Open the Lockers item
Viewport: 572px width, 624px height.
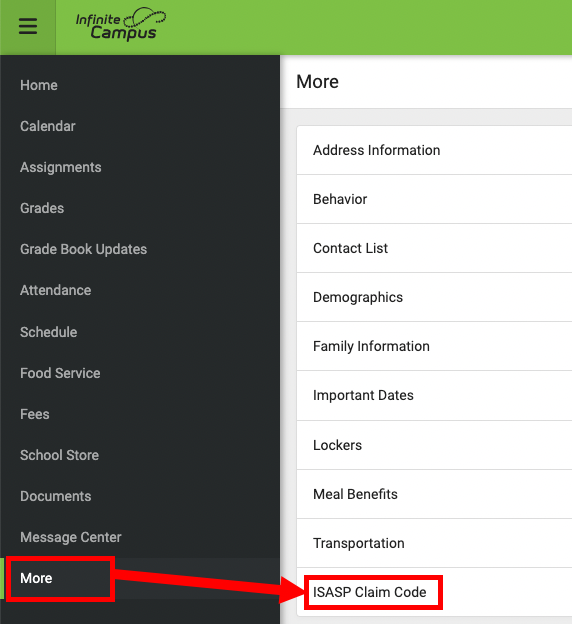434,445
